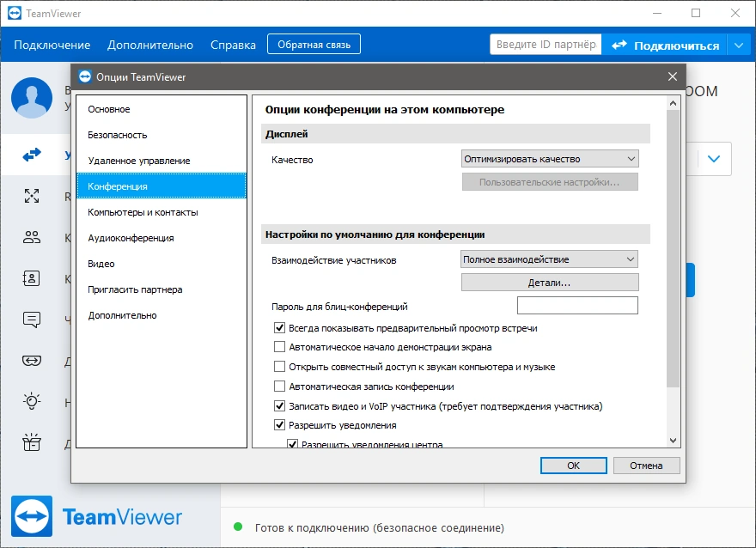
Task: Click the Качество label
Action: tap(292, 160)
